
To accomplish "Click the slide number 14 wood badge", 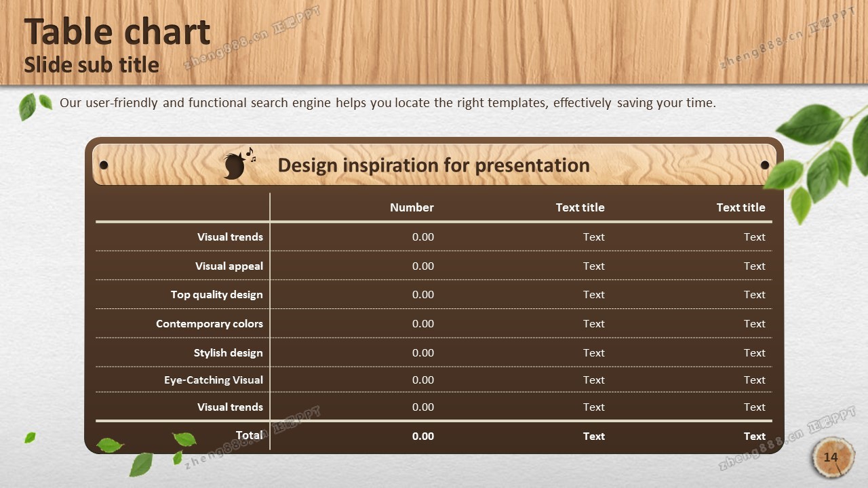I will coord(831,457).
